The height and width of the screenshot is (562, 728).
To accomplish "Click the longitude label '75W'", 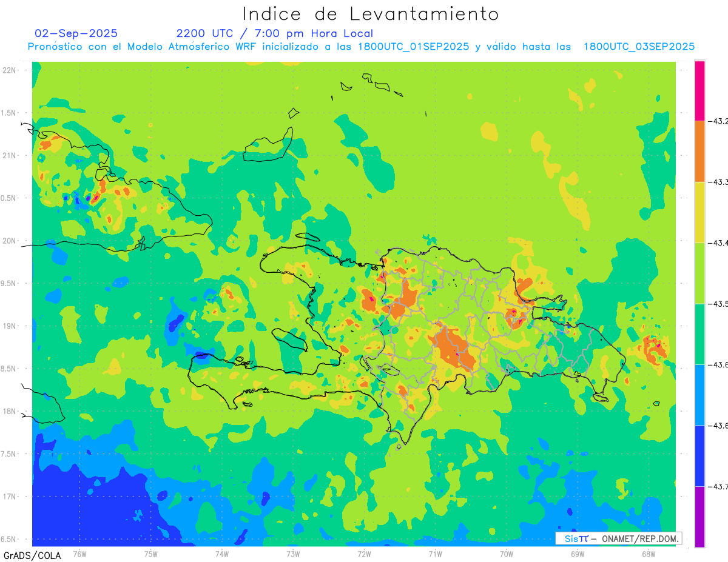I will [x=150, y=553].
